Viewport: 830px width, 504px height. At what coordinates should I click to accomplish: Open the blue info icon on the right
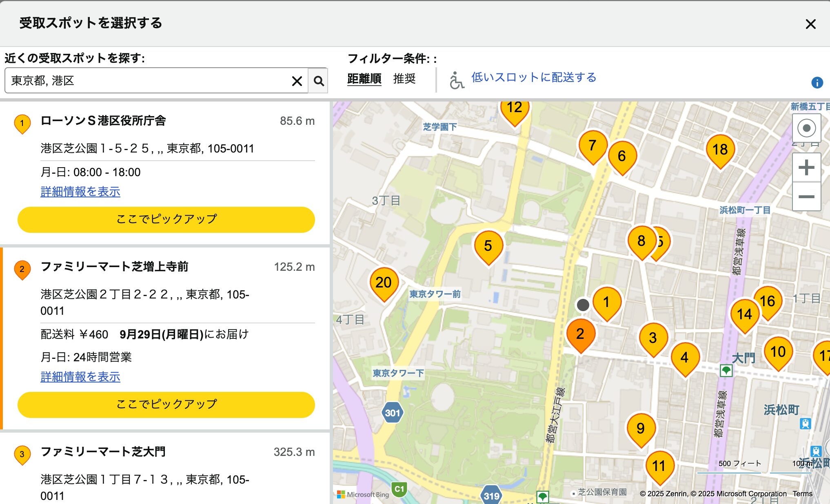(817, 83)
